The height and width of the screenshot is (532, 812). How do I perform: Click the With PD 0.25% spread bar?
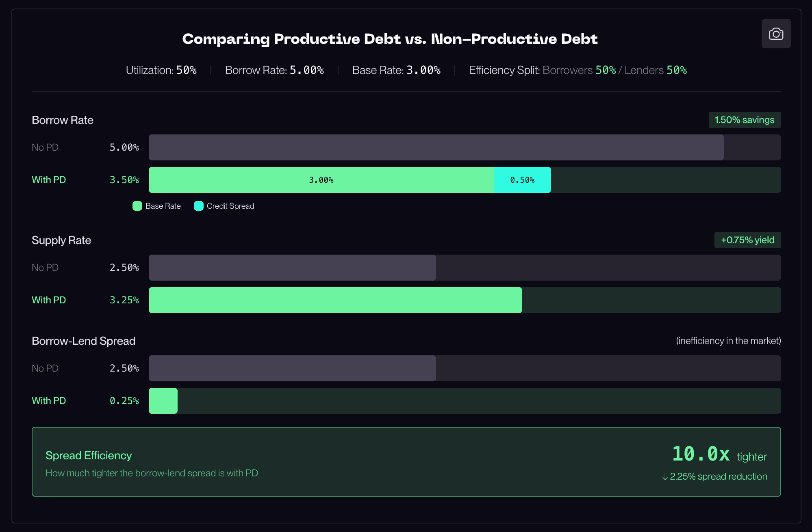point(163,401)
